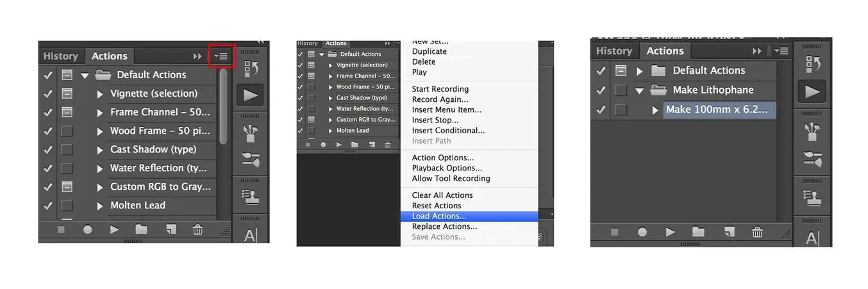Expand the Make 100mm x 6.2 action
Viewport: 868px width, 289px height.
pos(655,110)
